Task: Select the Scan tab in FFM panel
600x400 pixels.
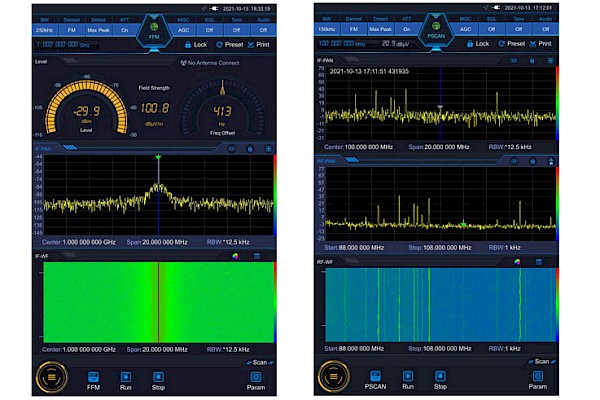Action: pyautogui.click(x=258, y=362)
